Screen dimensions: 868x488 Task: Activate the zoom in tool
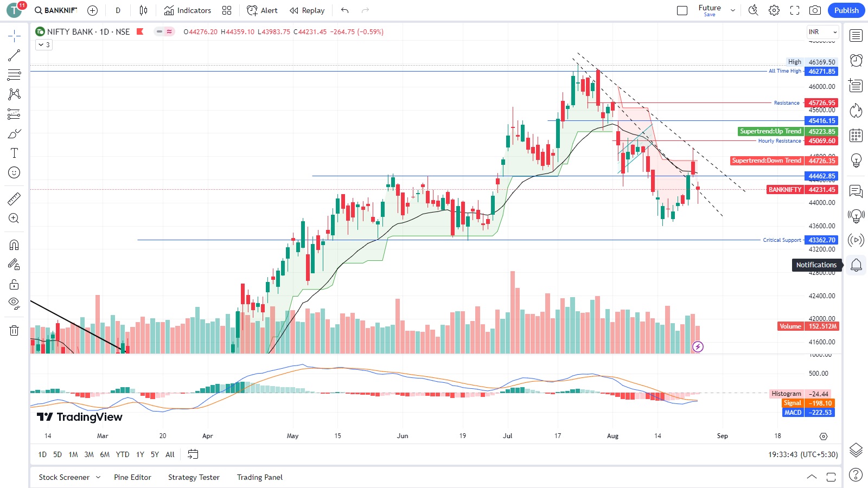[14, 219]
